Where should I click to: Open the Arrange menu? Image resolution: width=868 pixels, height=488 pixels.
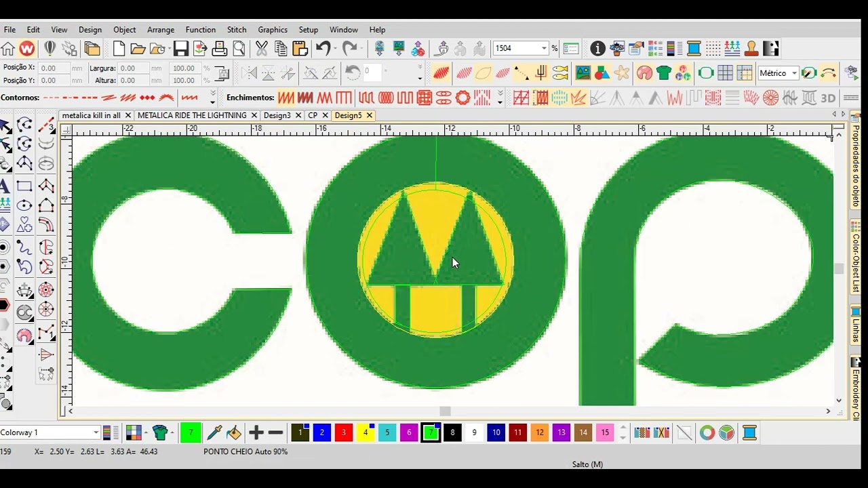161,30
